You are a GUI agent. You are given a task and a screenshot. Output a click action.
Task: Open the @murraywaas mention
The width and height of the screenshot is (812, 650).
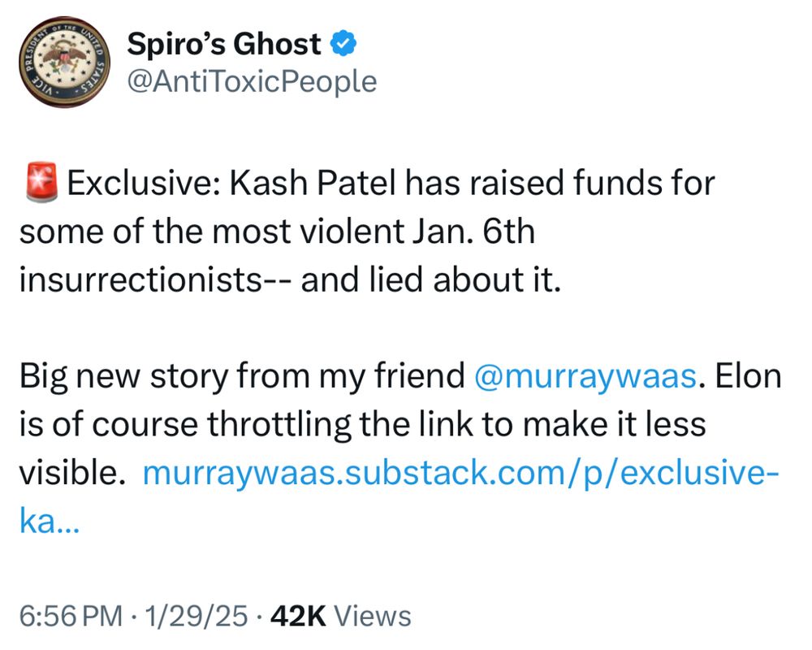tap(585, 376)
